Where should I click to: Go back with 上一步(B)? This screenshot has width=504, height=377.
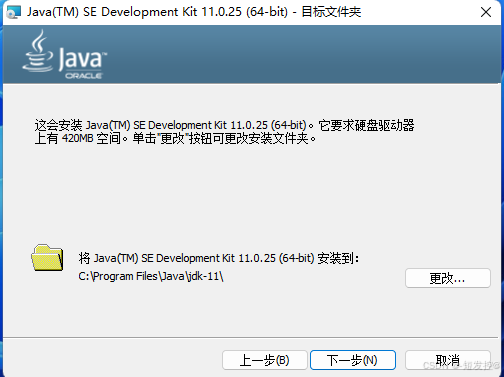(264, 360)
